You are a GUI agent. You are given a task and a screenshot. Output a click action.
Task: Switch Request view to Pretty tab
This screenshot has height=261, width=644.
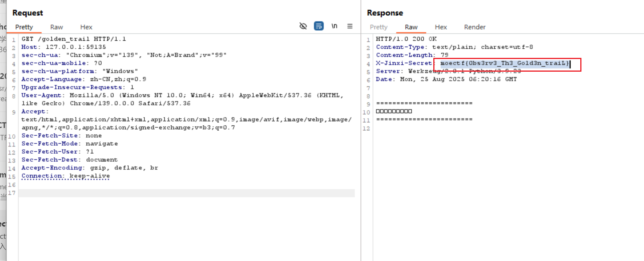tap(24, 27)
